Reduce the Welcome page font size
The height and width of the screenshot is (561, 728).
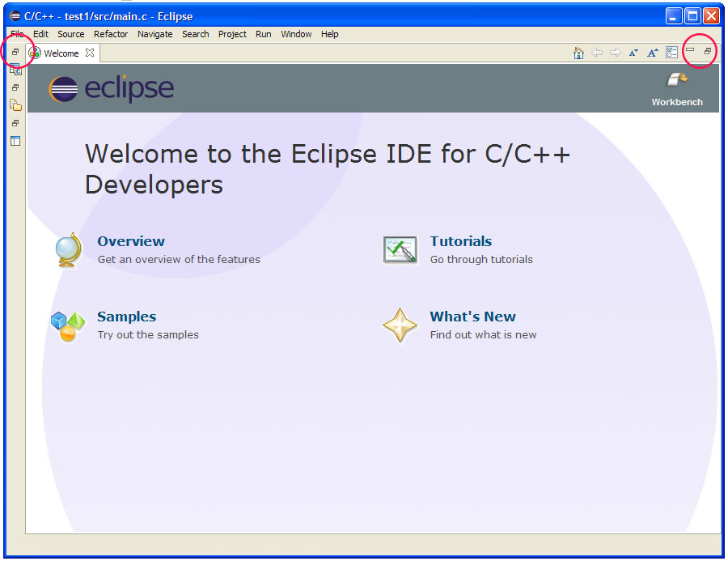[633, 53]
